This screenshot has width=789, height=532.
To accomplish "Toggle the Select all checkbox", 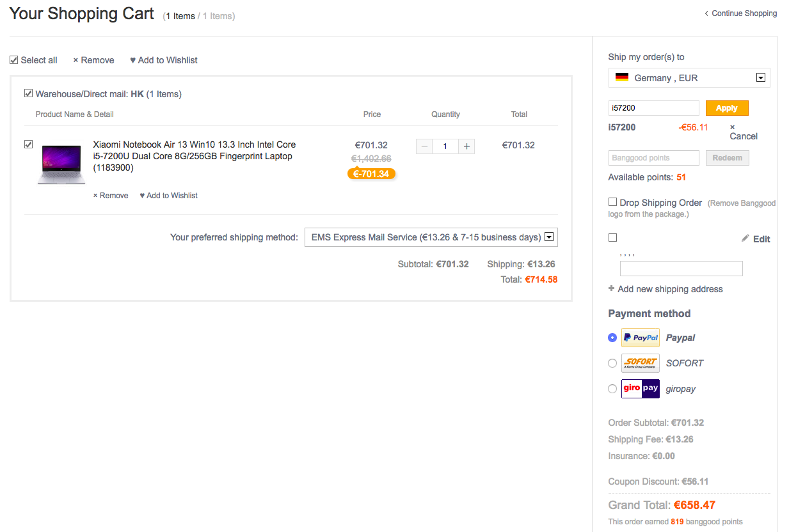I will point(13,60).
